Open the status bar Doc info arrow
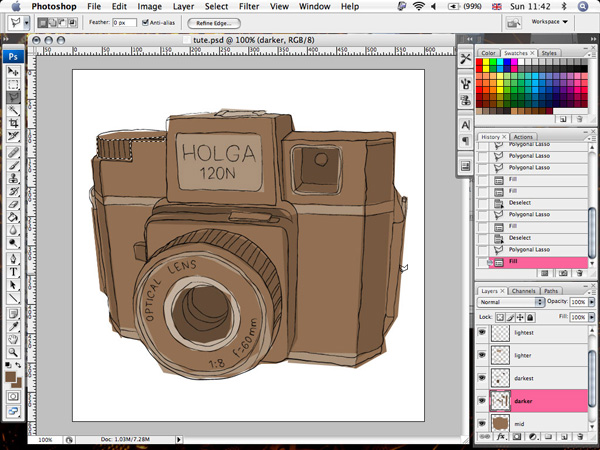 pyautogui.click(x=179, y=440)
